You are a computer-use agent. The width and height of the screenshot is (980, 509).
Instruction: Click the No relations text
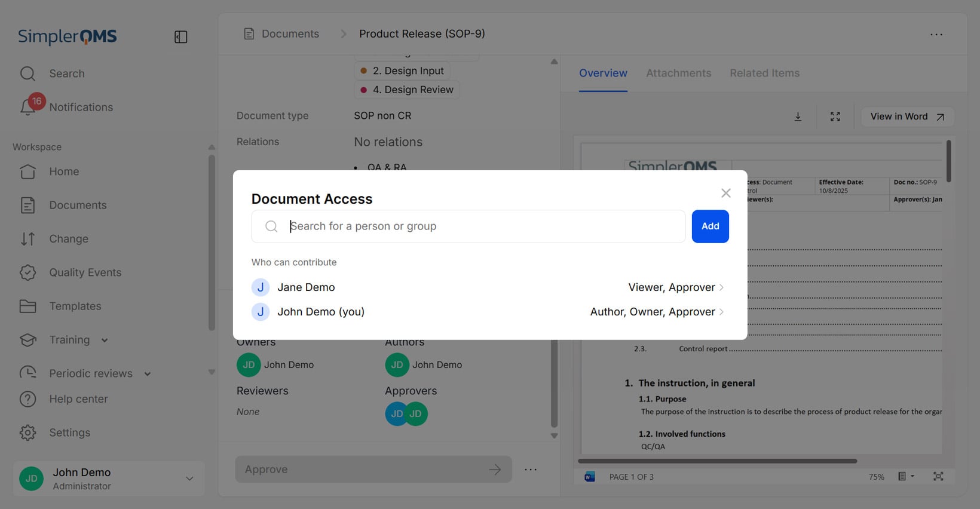point(388,142)
